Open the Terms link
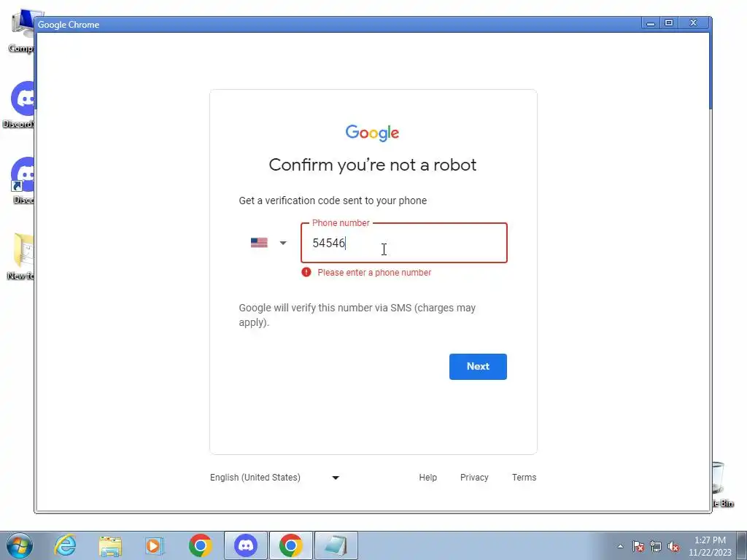 tap(524, 477)
